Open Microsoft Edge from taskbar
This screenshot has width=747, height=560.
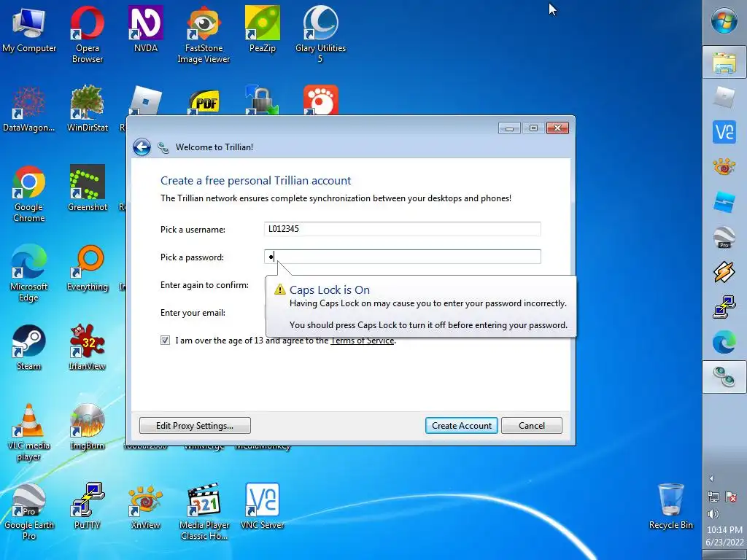[x=724, y=342]
